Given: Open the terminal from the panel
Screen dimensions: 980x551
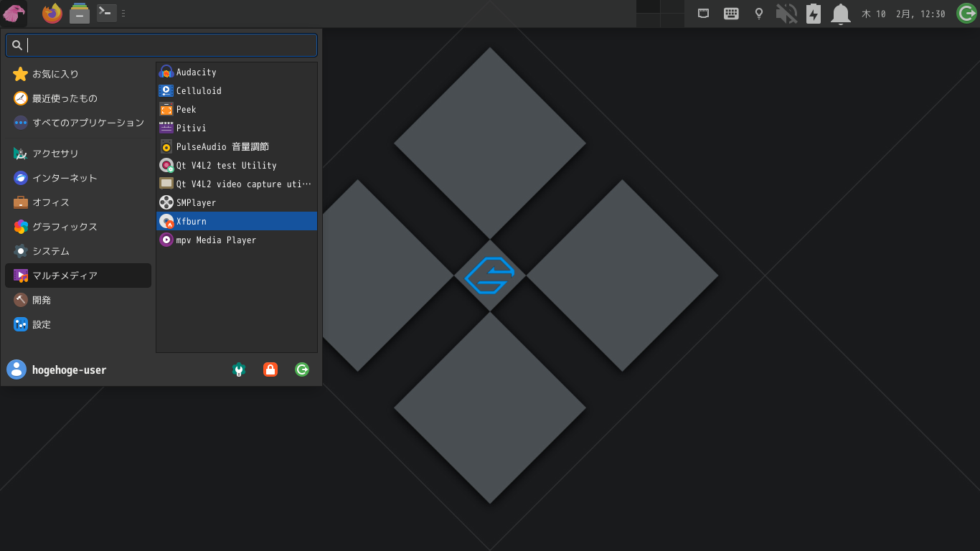Looking at the screenshot, I should coord(107,13).
